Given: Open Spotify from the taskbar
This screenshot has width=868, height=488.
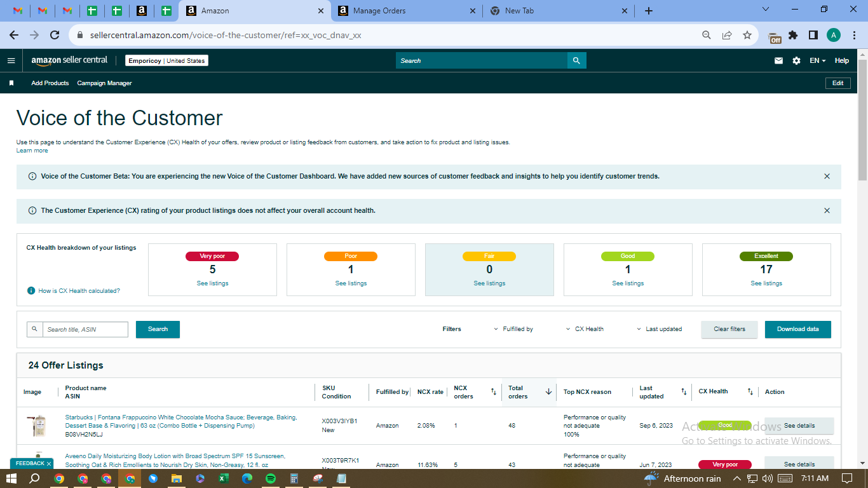Looking at the screenshot, I should [271, 478].
